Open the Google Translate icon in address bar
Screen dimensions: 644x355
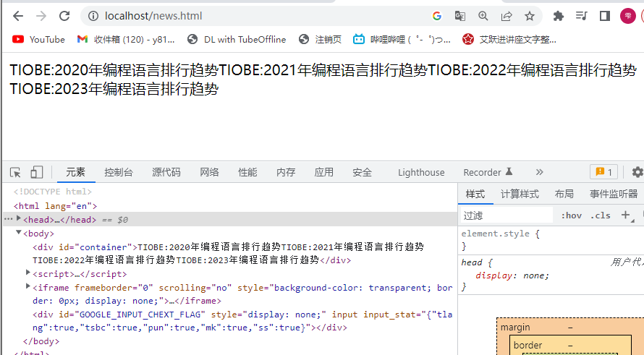459,16
